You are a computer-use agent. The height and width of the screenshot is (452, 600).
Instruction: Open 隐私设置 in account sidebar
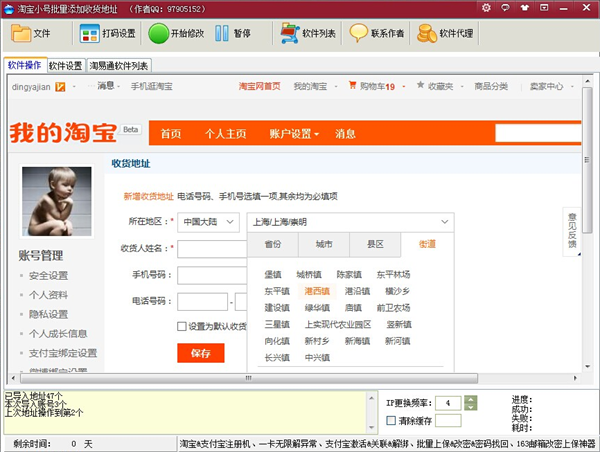point(48,315)
